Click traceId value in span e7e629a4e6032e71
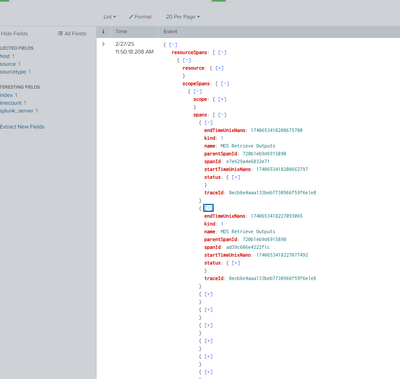 click(x=272, y=193)
